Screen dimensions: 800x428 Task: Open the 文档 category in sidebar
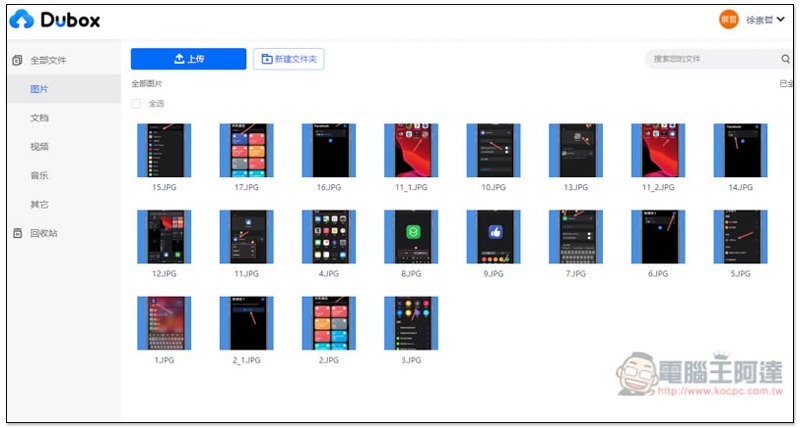[40, 118]
